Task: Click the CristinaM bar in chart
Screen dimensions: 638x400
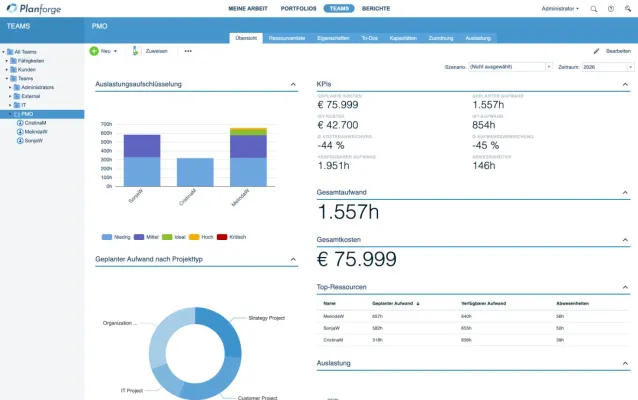Action: (x=195, y=172)
